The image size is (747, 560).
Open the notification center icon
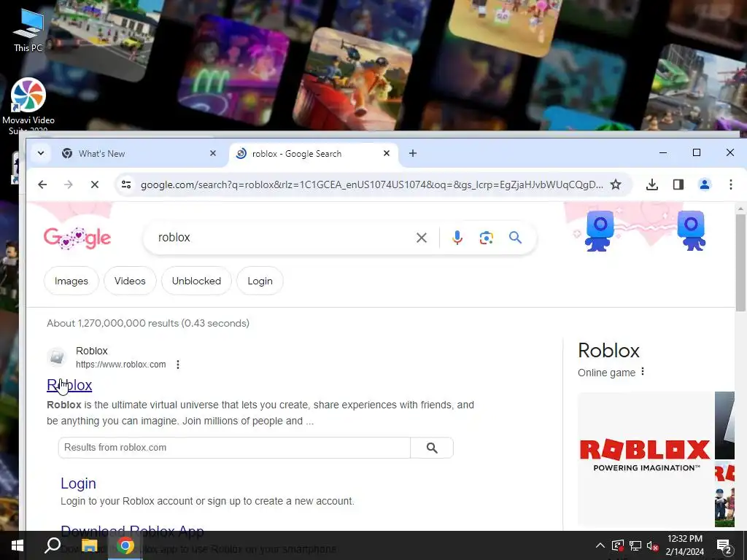coord(724,545)
